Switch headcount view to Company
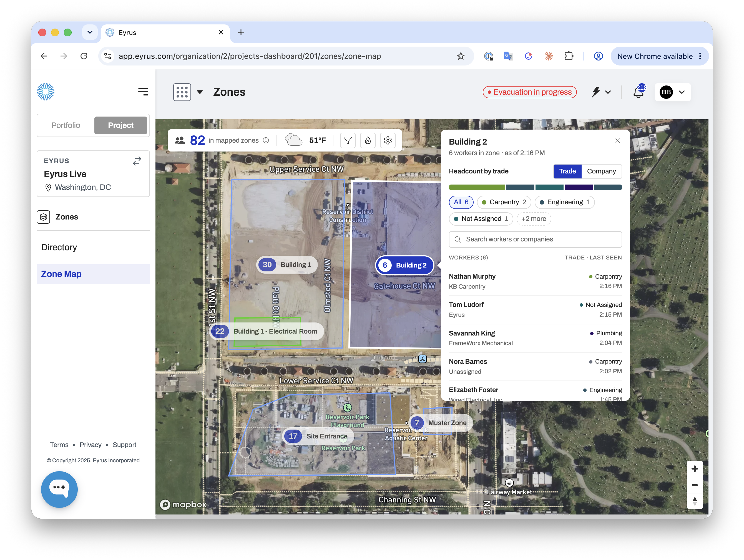 click(601, 171)
